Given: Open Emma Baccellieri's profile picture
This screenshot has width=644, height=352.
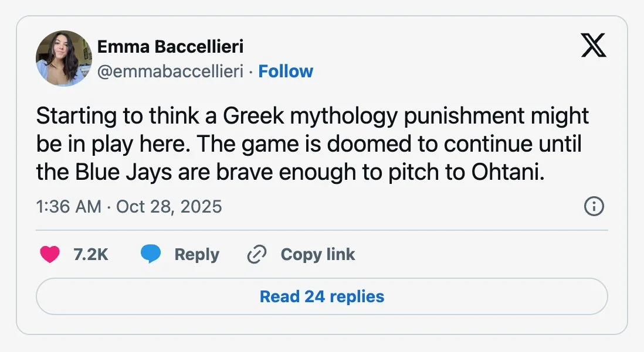Looking at the screenshot, I should [x=64, y=59].
